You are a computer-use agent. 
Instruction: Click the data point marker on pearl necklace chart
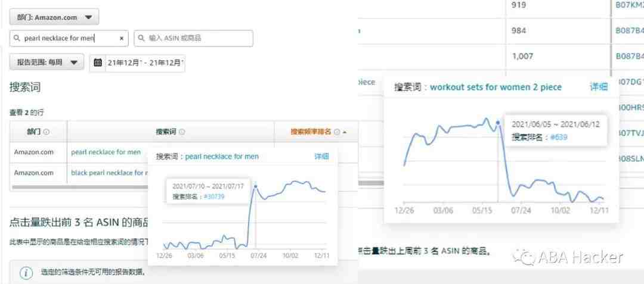255,186
